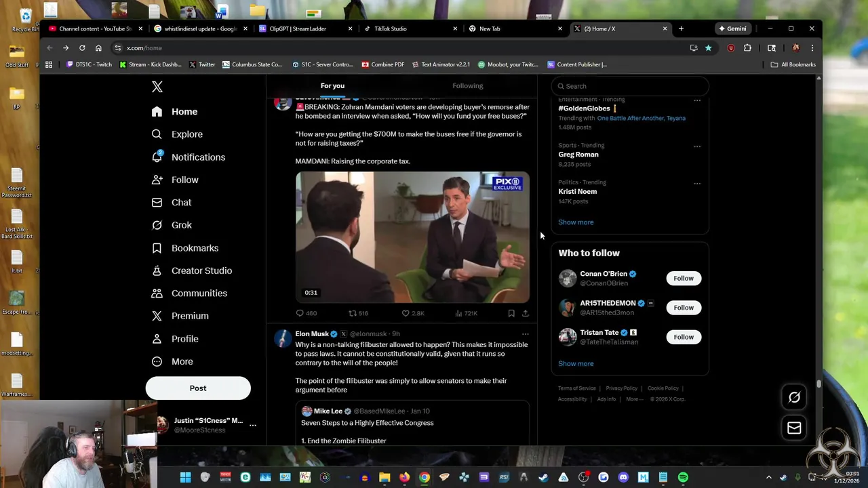This screenshot has width=868, height=488.
Task: Click Show more under trends
Action: click(576, 222)
